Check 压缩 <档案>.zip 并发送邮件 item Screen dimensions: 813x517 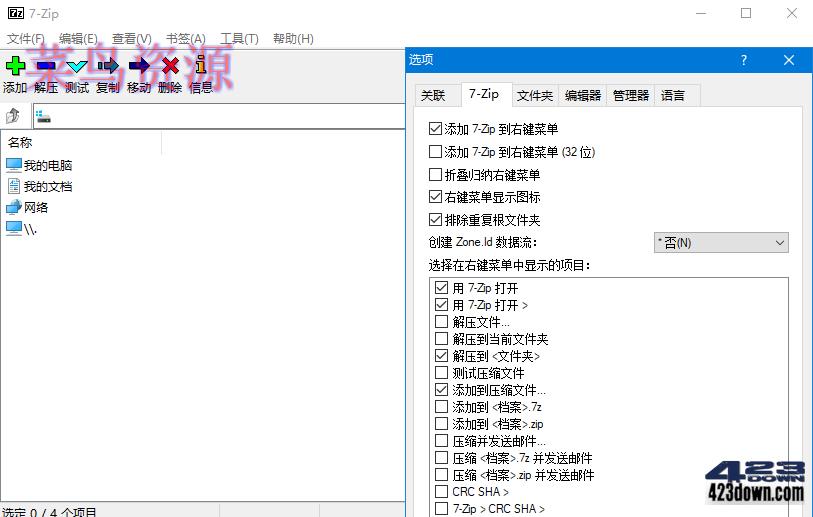[441, 474]
